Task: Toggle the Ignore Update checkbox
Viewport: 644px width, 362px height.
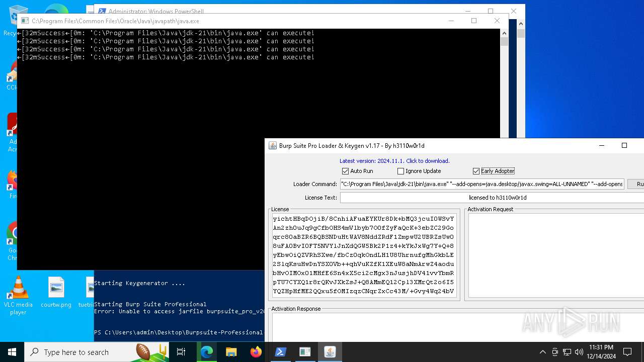Action: [400, 171]
